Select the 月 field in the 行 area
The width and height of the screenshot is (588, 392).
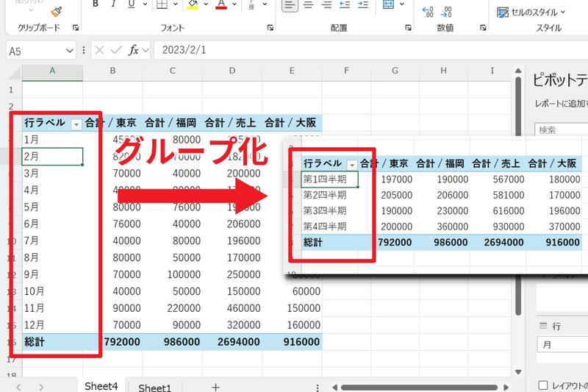[x=562, y=344]
